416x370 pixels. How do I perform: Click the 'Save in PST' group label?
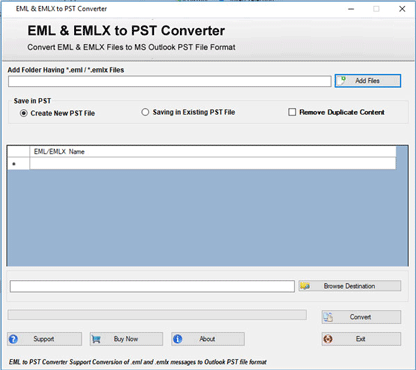tap(32, 101)
